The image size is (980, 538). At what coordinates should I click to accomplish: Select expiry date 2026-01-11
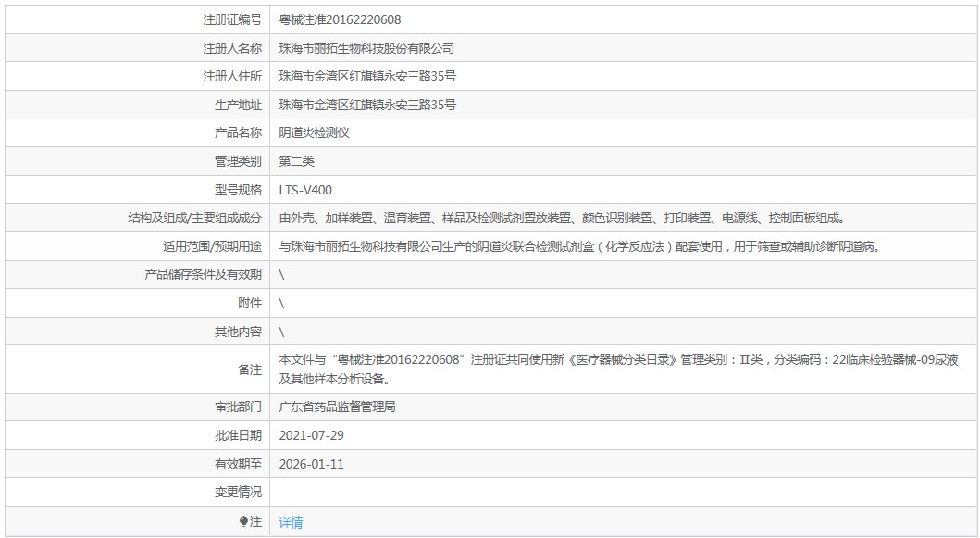click(x=311, y=464)
